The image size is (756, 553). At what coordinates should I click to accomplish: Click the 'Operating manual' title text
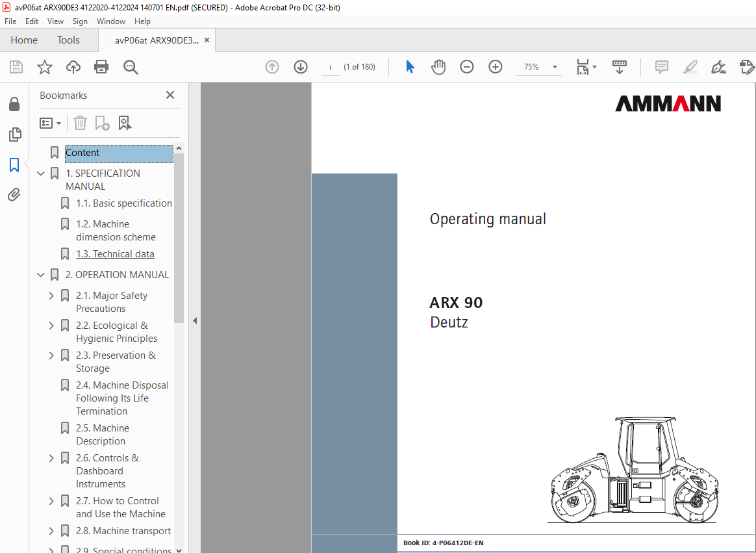(x=488, y=219)
